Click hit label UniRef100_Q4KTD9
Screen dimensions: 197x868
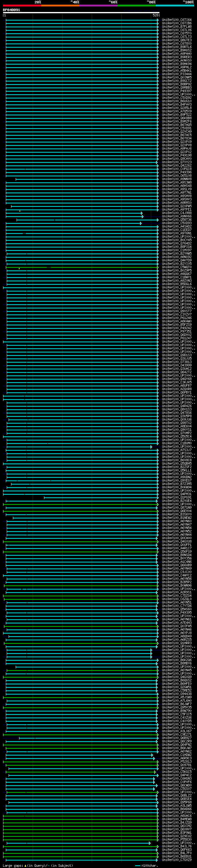(176, 260)
